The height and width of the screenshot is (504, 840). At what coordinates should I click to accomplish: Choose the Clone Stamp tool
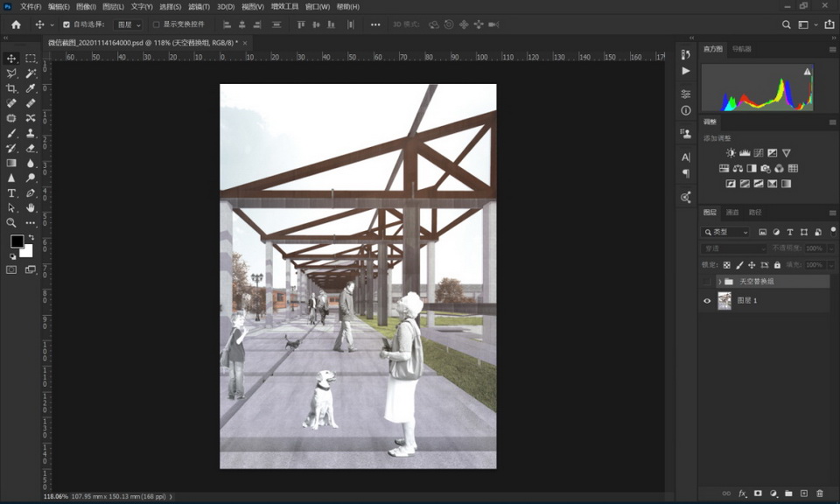point(31,133)
